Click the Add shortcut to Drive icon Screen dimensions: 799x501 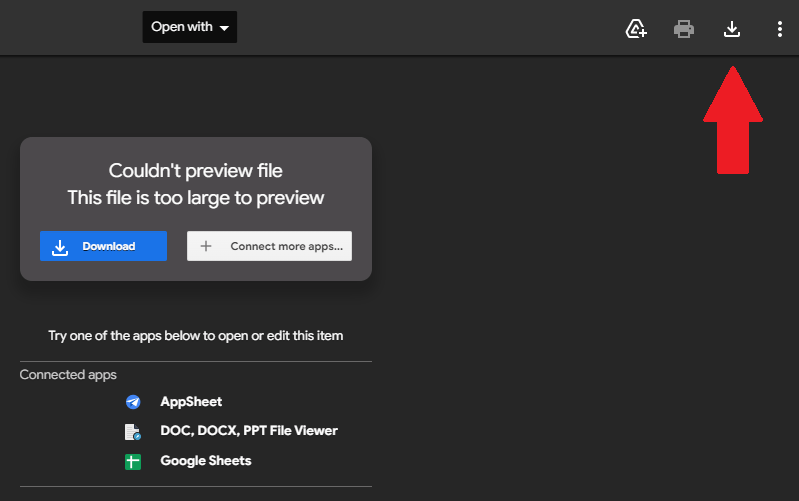coord(636,29)
